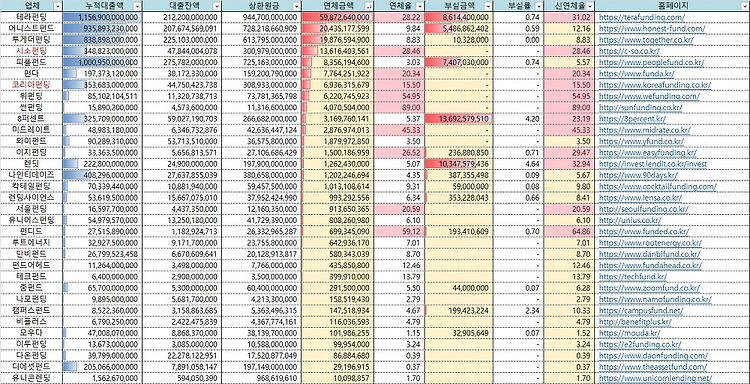Open the campusfund.net hyperlink
Viewport: 750px width, 384px height.
(641, 310)
